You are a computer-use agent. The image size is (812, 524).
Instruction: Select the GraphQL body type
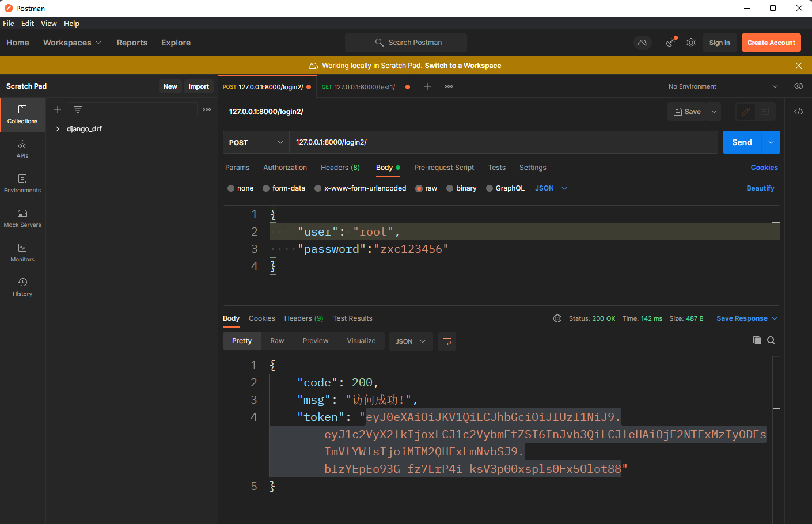(x=490, y=188)
